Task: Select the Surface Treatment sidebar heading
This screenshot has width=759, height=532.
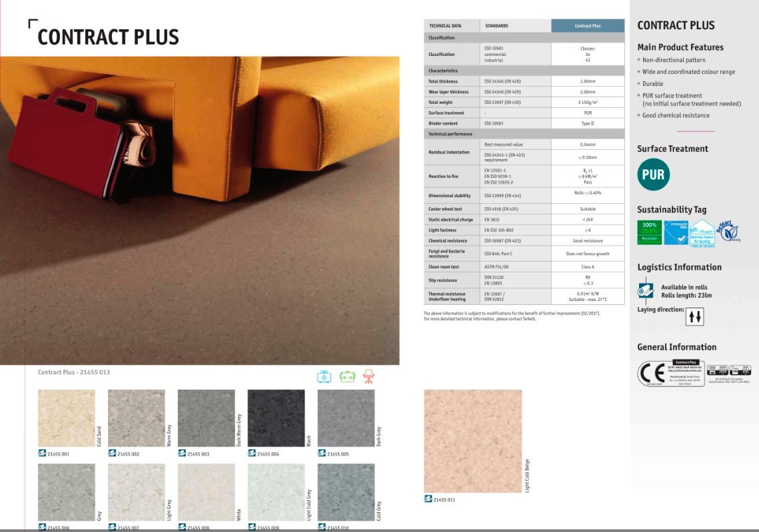Action: (672, 149)
